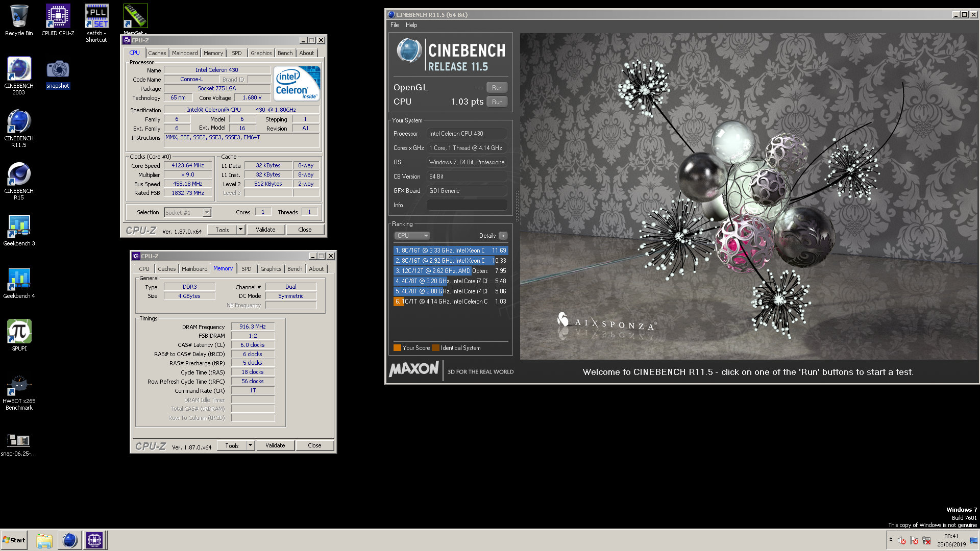
Task: Open the Mainboard tab in upper CPU-Z
Action: coord(184,53)
